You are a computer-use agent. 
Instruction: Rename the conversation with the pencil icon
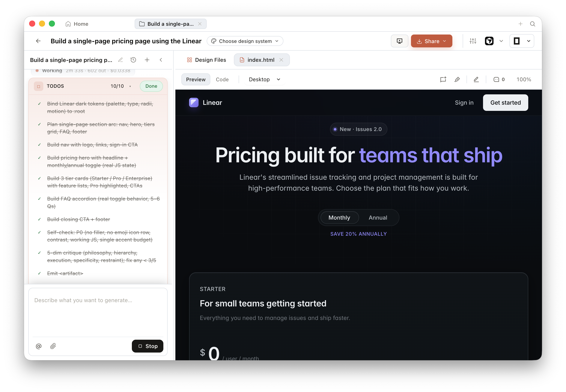tap(120, 60)
